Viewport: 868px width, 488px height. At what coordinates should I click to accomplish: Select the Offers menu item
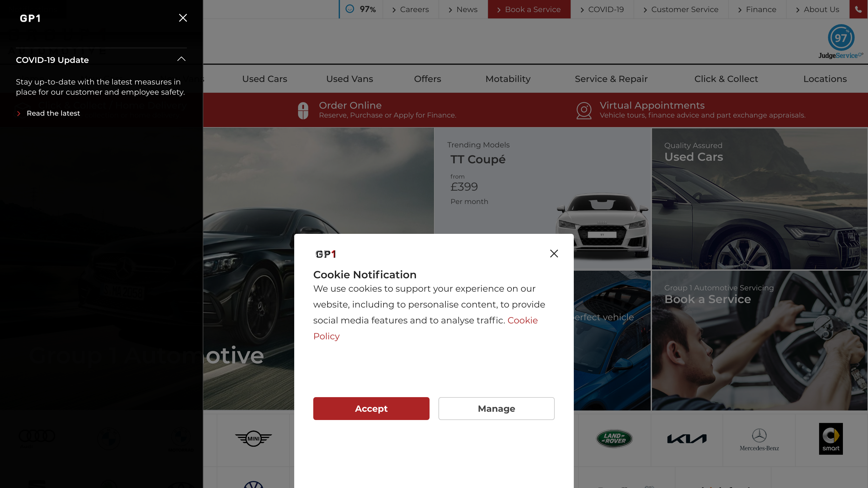(427, 79)
